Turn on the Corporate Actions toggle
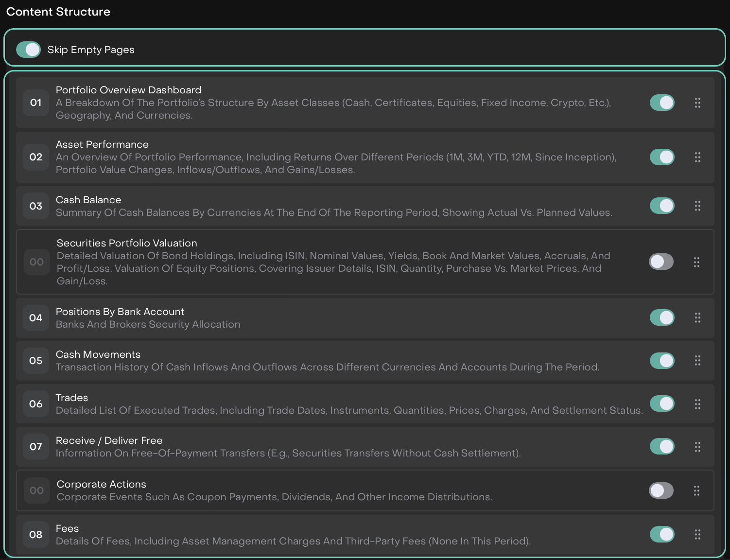This screenshot has height=560, width=730. tap(661, 490)
